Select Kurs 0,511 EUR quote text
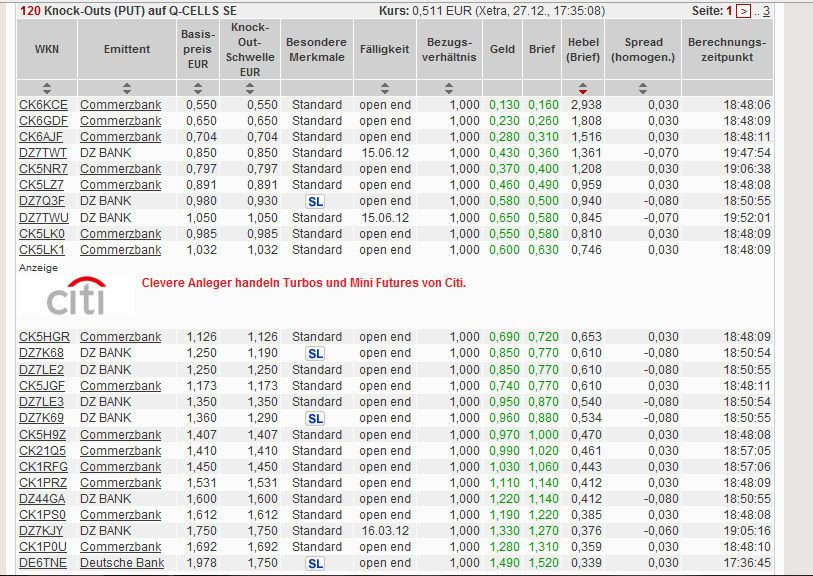The width and height of the screenshot is (813, 576). (492, 11)
